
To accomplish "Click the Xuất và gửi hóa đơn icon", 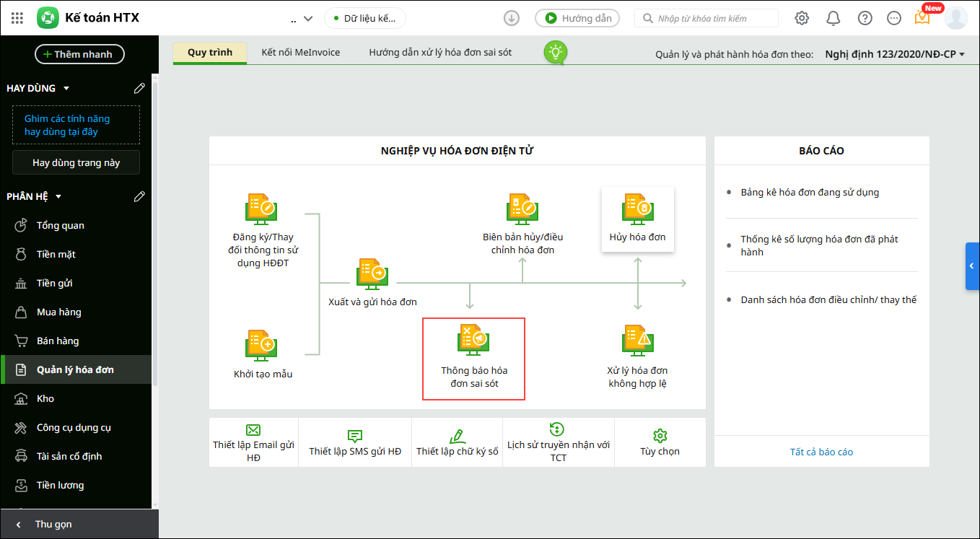I will pos(372,274).
